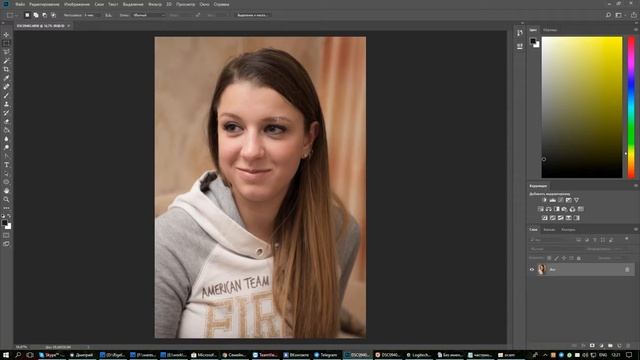
Task: Select the Hand tool
Action: point(6,191)
